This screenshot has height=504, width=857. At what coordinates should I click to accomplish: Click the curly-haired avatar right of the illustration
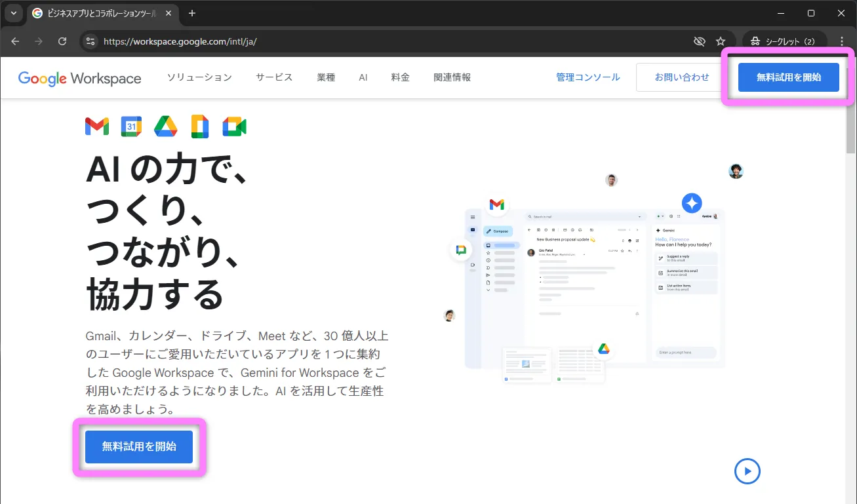pos(736,171)
